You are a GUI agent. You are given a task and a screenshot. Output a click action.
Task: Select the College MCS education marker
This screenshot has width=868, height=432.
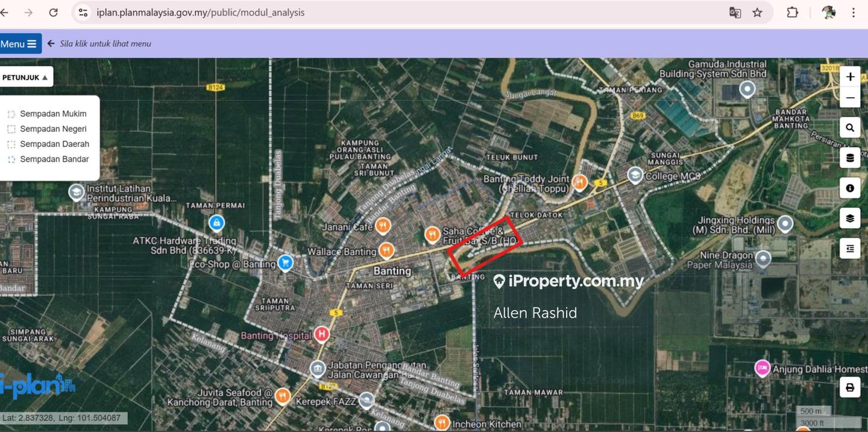(x=635, y=175)
